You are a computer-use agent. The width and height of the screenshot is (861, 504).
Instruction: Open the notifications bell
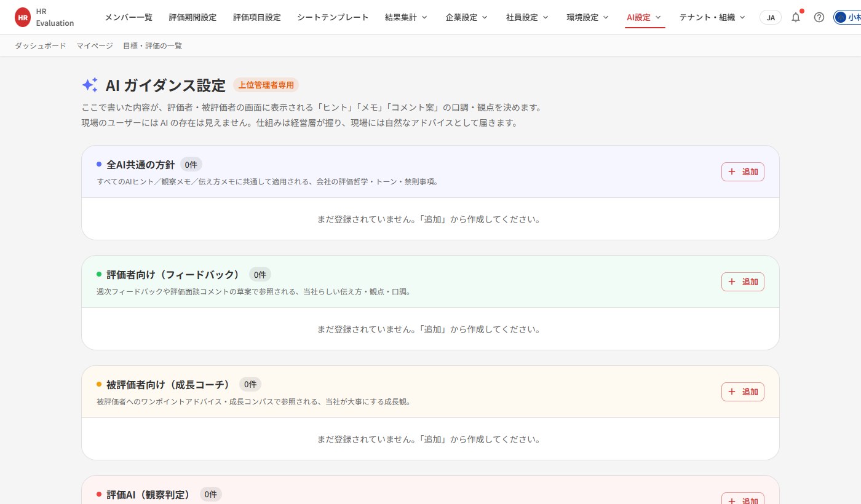[796, 17]
